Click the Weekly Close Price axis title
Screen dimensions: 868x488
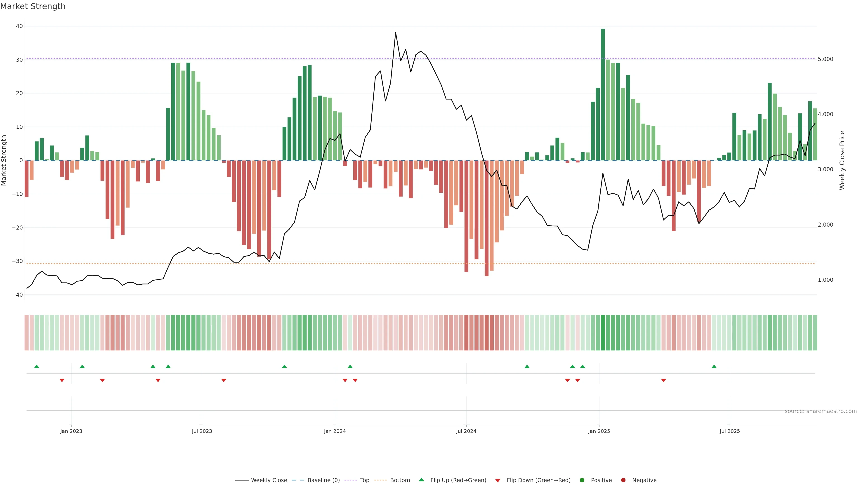pyautogui.click(x=842, y=160)
